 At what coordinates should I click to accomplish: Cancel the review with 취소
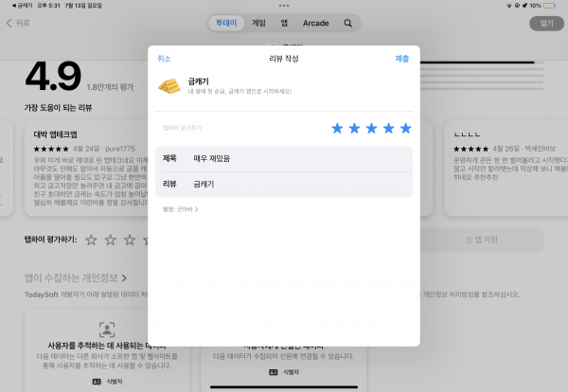click(x=164, y=59)
